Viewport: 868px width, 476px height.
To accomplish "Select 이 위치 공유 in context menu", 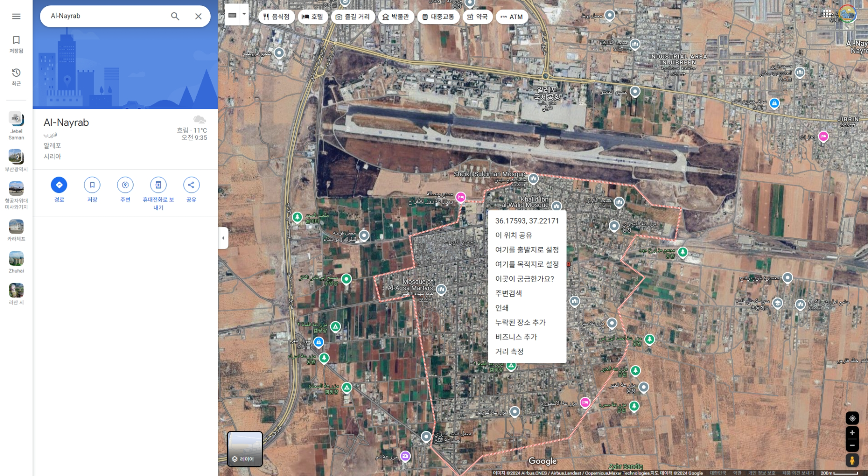I will point(527,235).
